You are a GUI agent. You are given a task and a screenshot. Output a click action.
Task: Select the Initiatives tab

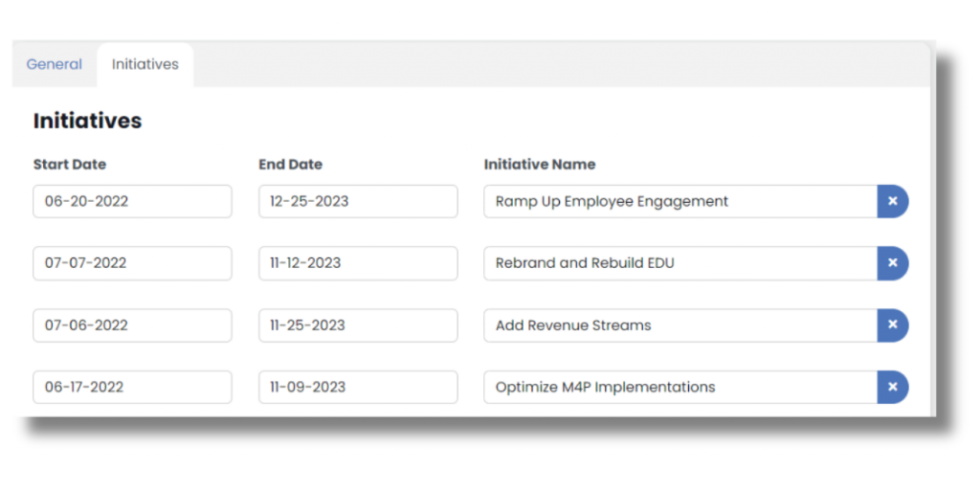145,65
